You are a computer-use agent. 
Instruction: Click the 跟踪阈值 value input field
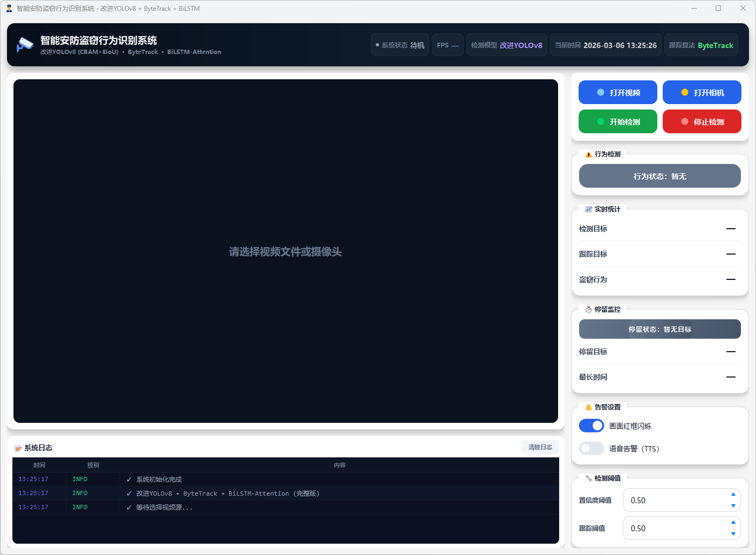coord(674,529)
